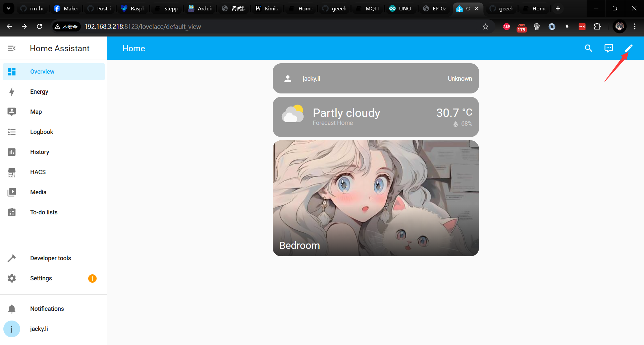Image resolution: width=644 pixels, height=345 pixels.
Task: Open Developer tools
Action: pos(54,258)
